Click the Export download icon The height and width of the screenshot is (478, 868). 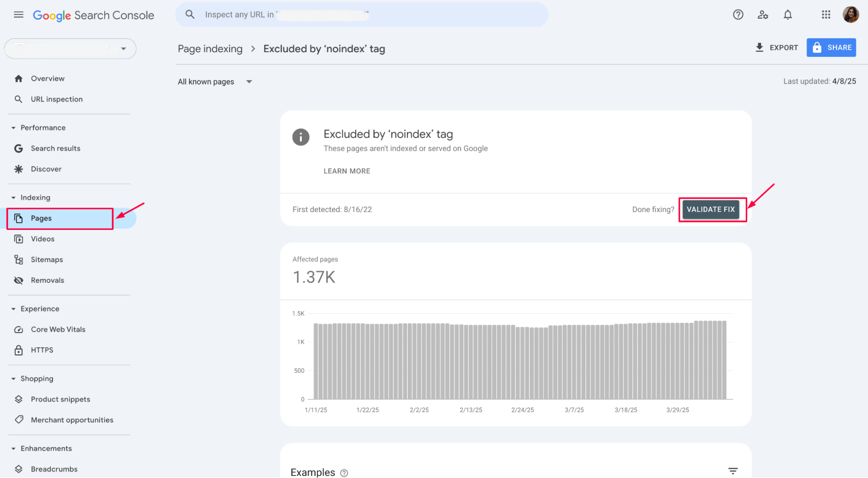759,47
